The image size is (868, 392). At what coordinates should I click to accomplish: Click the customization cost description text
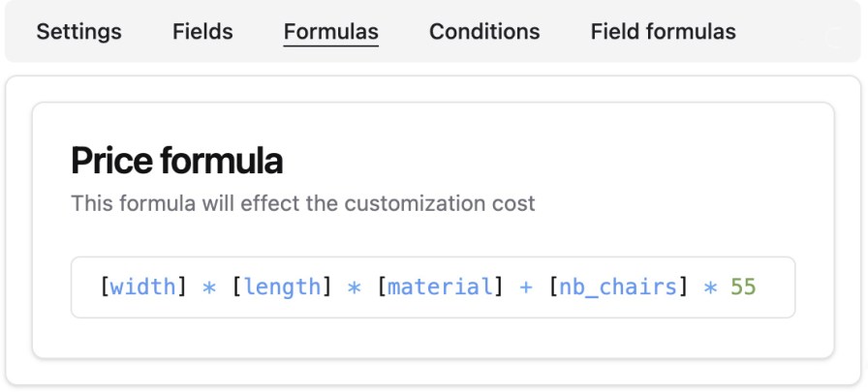click(302, 204)
